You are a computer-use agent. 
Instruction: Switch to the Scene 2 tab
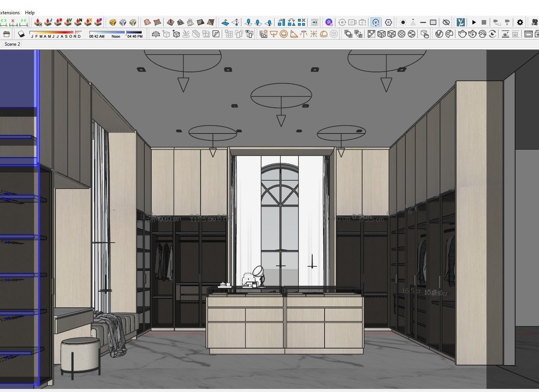tap(12, 44)
